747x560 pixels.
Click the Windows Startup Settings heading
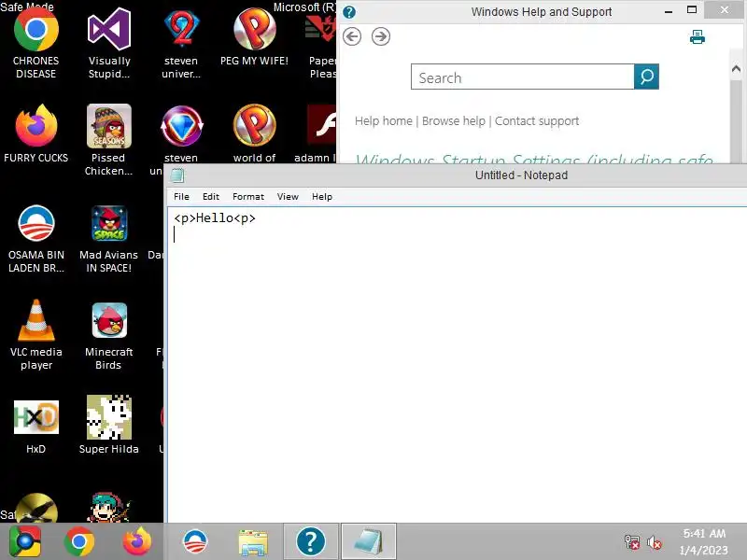[x=534, y=159]
